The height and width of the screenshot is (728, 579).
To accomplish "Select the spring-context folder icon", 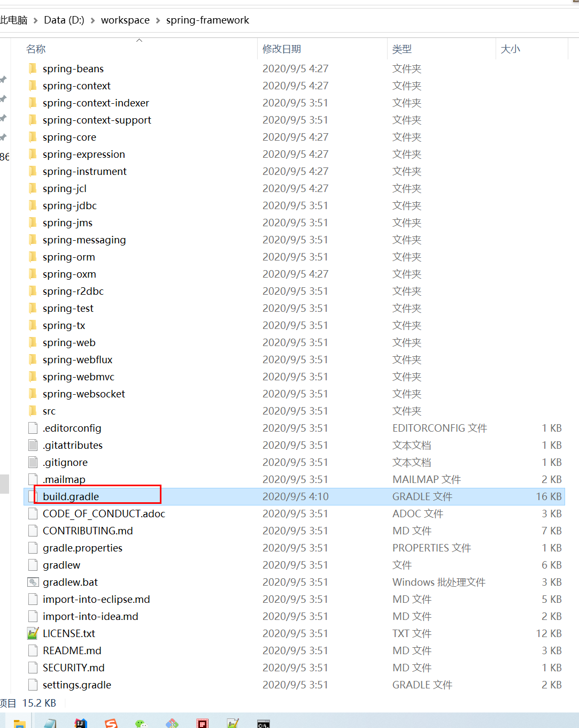I will coord(33,86).
